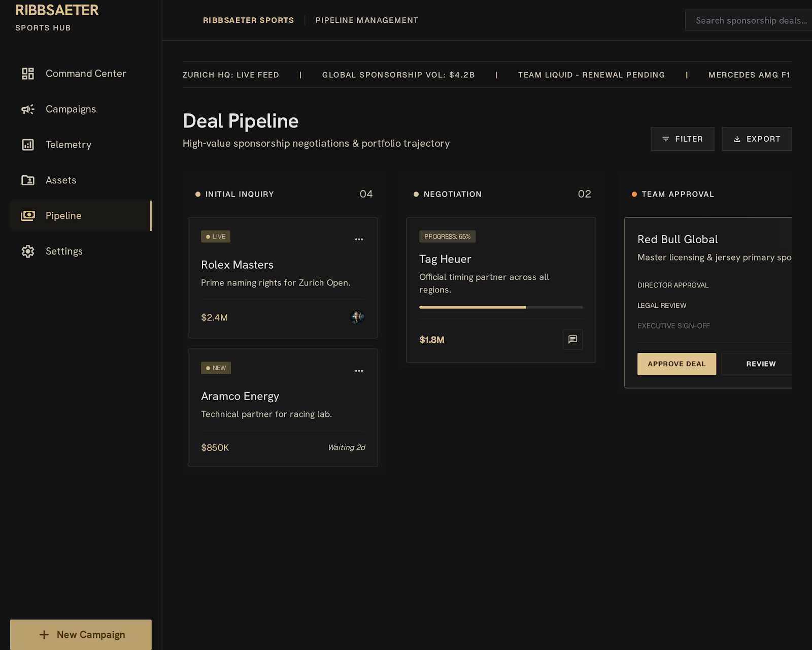812x650 pixels.
Task: Open Telemetry in the sidebar
Action: click(x=81, y=145)
